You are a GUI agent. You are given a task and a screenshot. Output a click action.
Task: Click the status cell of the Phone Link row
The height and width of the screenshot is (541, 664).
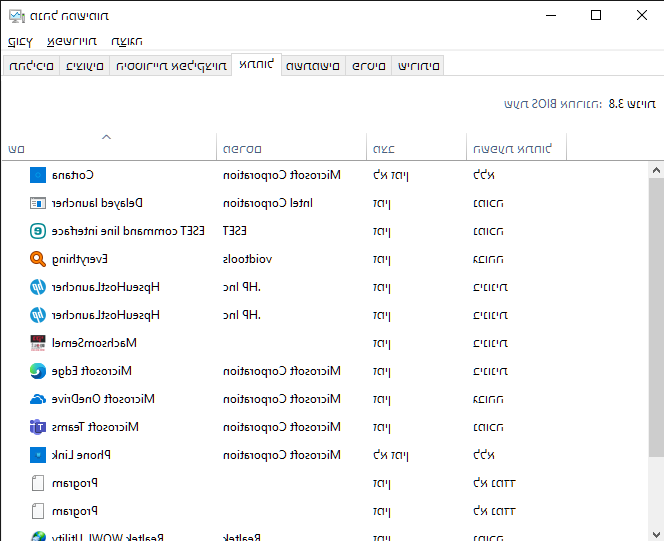pyautogui.click(x=390, y=455)
